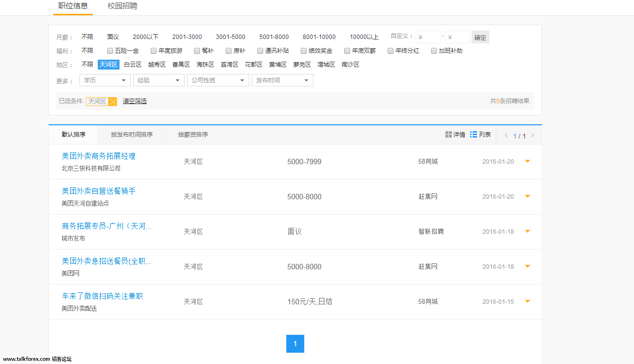Enable the 通讯补贴 checkbox
Viewport: 634px width, 364px height.
tap(260, 51)
